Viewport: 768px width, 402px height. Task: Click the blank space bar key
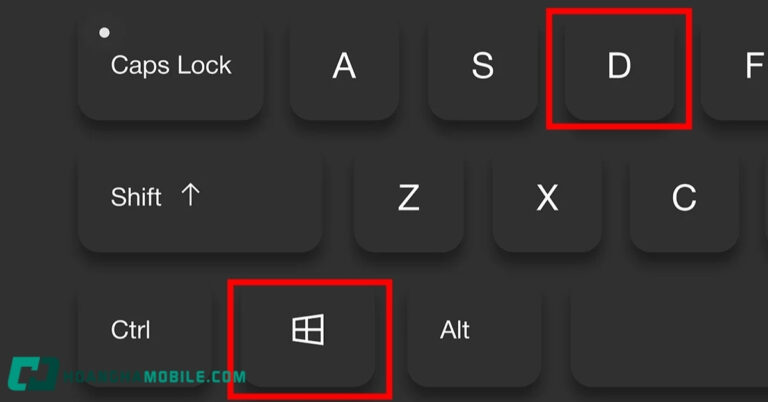point(670,333)
